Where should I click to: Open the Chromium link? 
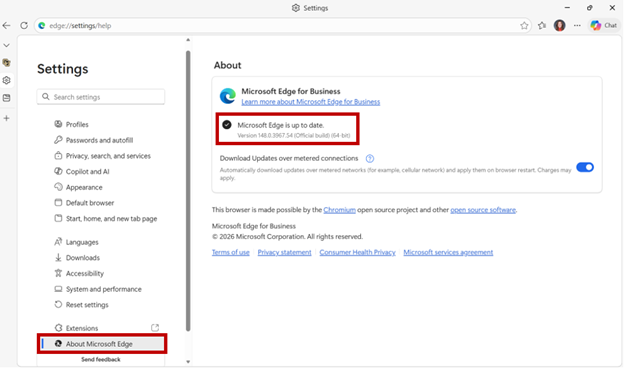coord(339,210)
